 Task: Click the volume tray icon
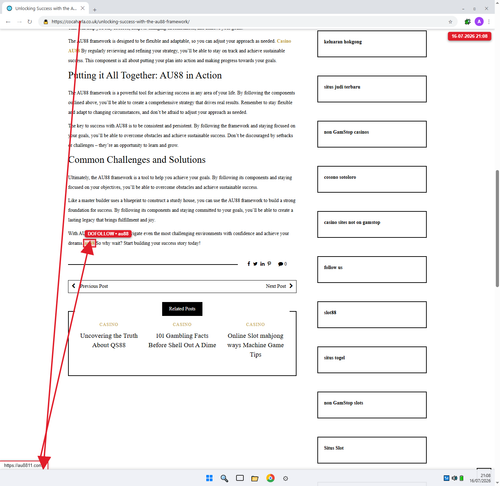click(x=454, y=478)
